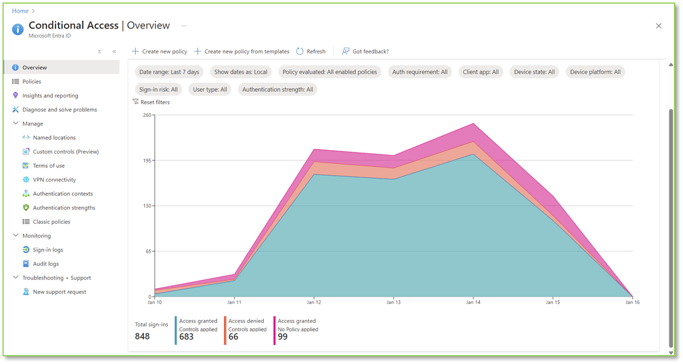The width and height of the screenshot is (683, 364).
Task: Open Named locations via its arrows icon
Action: (x=26, y=138)
